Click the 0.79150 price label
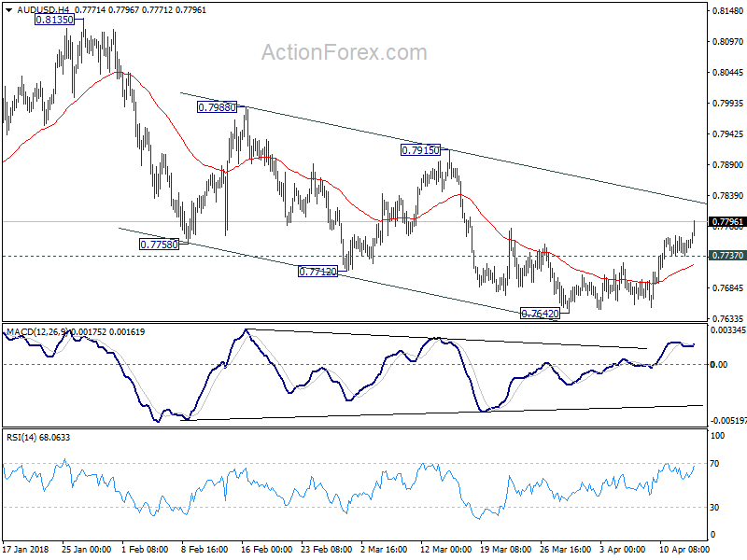This screenshot has width=747, height=560. click(x=421, y=150)
